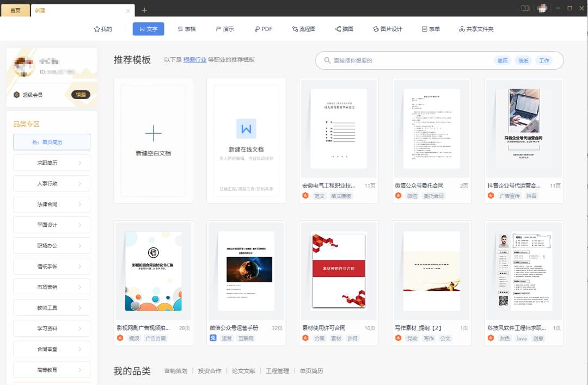Expand the 法律合同 category
Image resolution: width=588 pixels, height=385 pixels.
51,204
